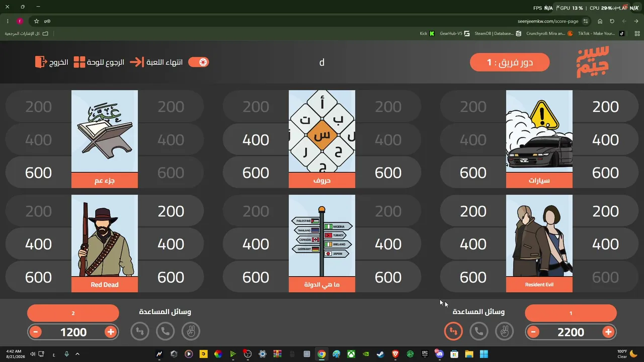Open Steam from the taskbar

tap(381, 354)
